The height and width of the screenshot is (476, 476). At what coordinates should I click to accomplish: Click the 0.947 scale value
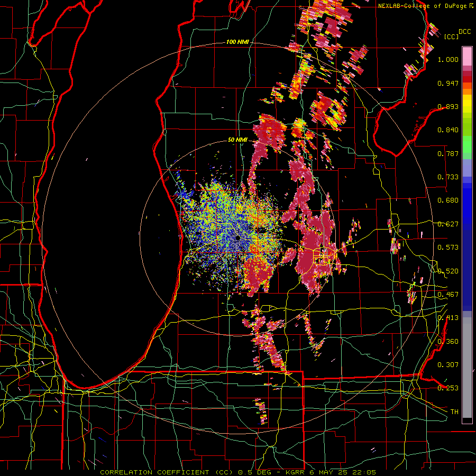tap(448, 83)
